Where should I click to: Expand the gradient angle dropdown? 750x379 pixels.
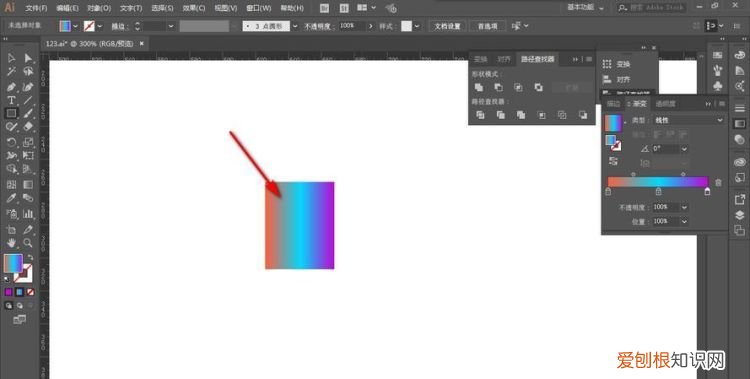click(684, 149)
